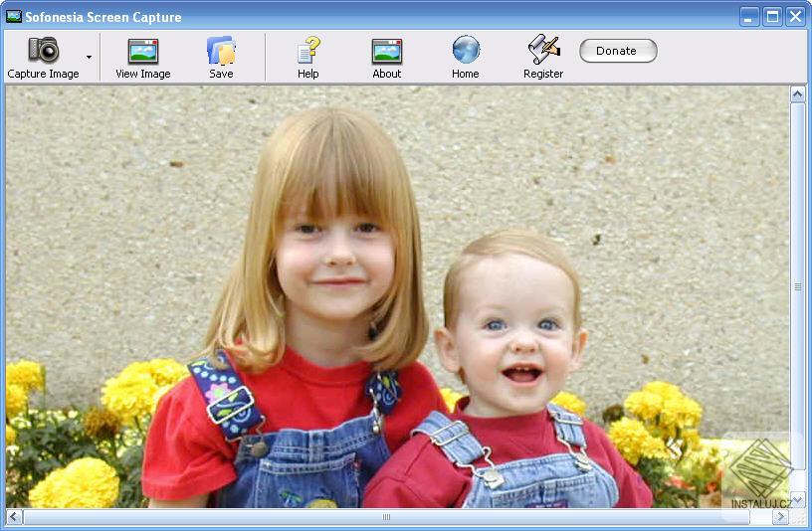The width and height of the screenshot is (812, 531).
Task: Open the Help document icon
Action: (x=308, y=50)
